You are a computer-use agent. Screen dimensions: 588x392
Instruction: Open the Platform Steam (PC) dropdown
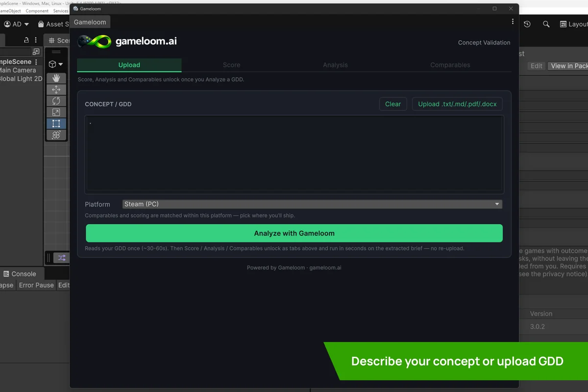312,204
